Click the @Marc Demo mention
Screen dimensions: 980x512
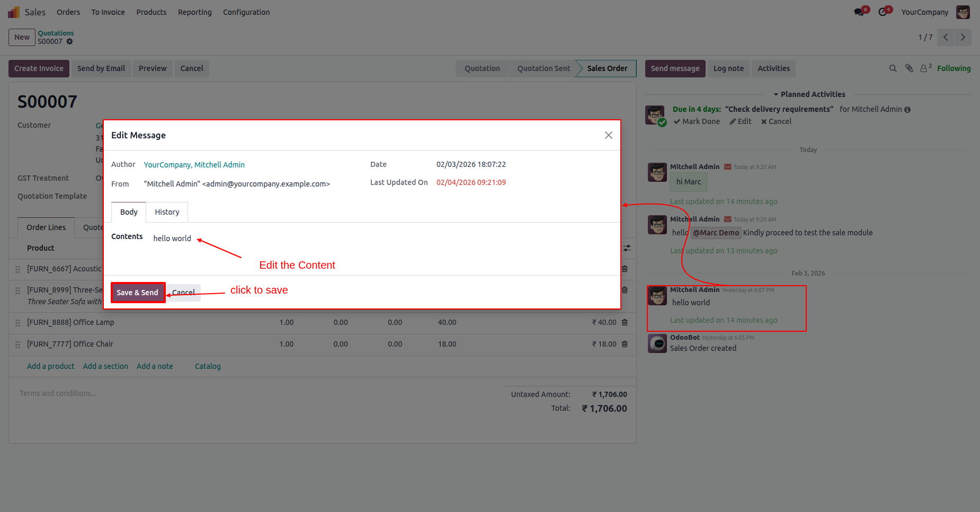click(716, 233)
